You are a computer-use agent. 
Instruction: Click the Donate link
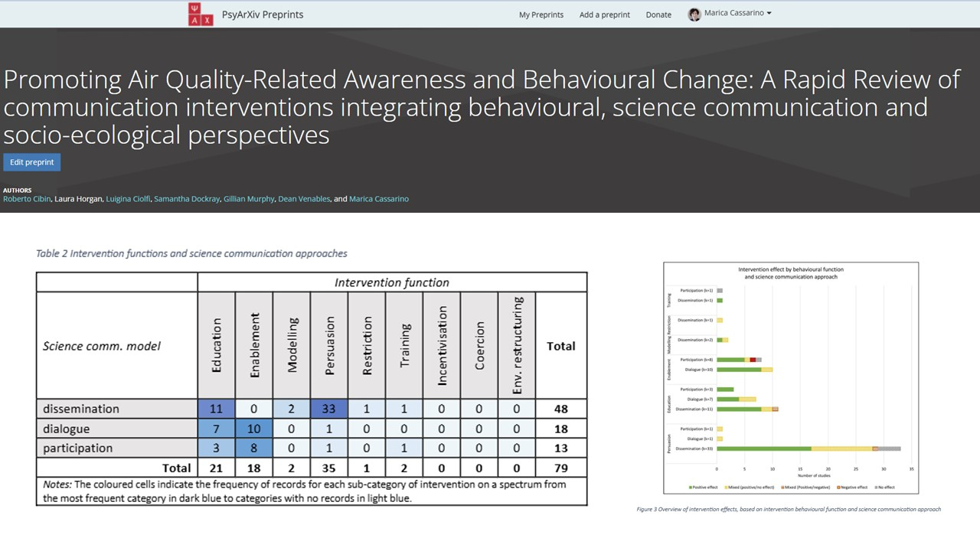(x=658, y=15)
